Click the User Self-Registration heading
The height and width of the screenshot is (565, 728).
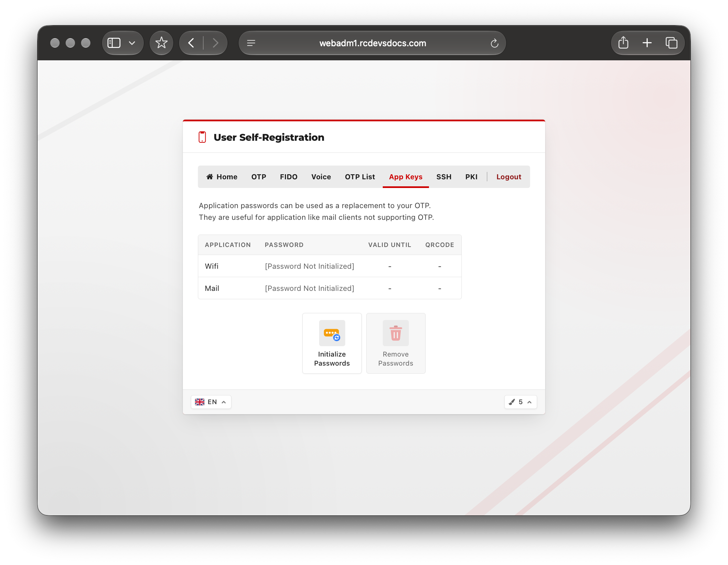click(x=269, y=137)
